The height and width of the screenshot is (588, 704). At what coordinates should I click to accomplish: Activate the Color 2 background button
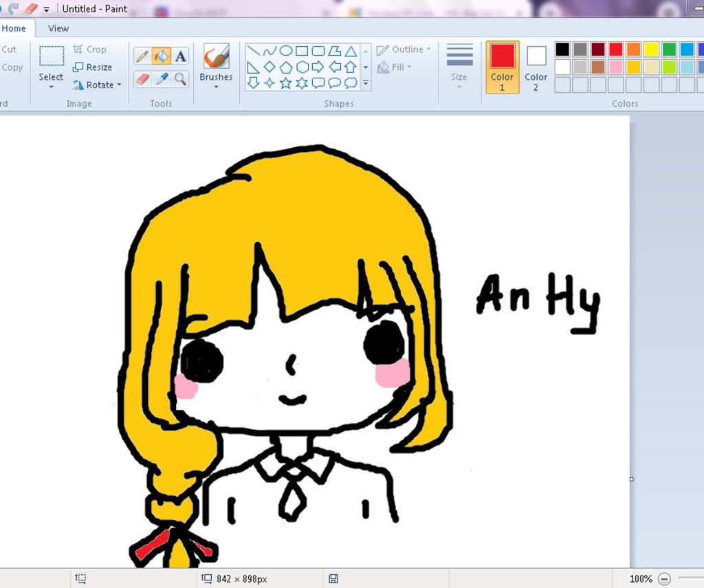click(536, 67)
